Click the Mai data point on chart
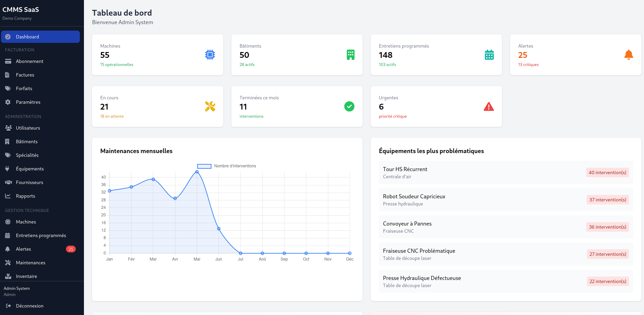This screenshot has height=315, width=644. (x=197, y=172)
